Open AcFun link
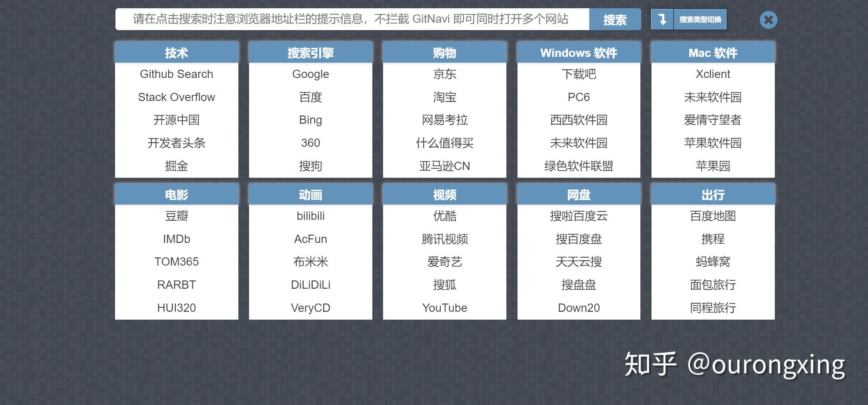 tap(311, 239)
